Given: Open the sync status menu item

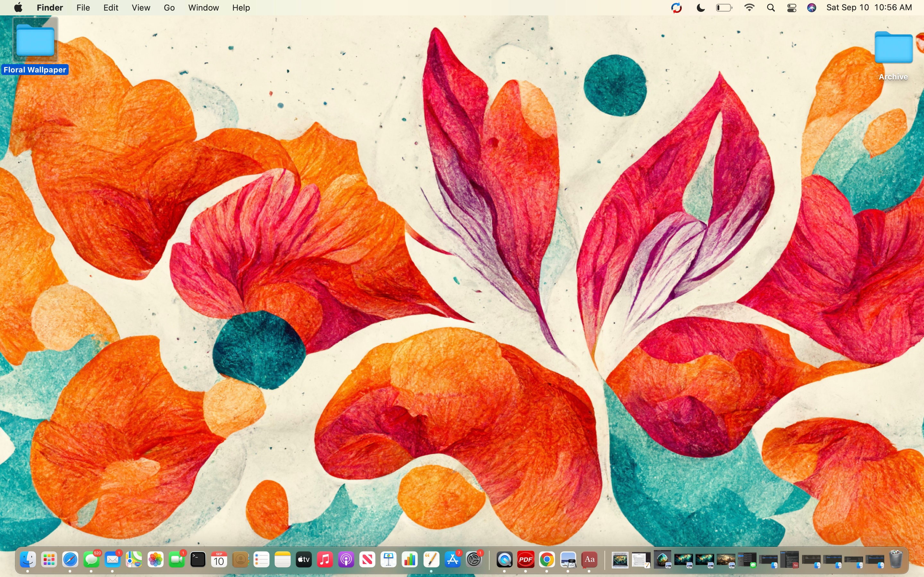Looking at the screenshot, I should (x=677, y=7).
